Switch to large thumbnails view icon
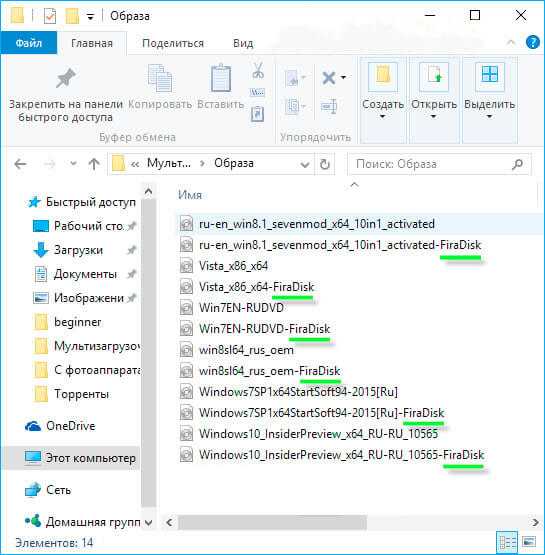This screenshot has width=545, height=555. 529,542
